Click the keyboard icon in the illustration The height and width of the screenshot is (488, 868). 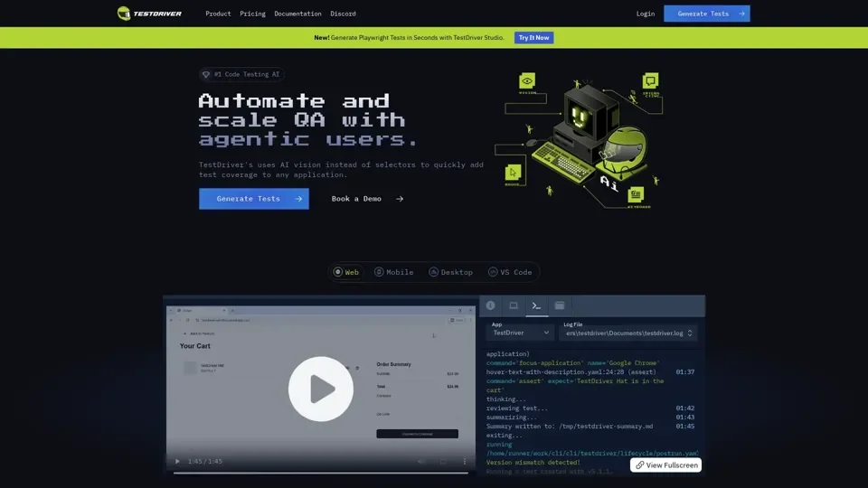636,195
